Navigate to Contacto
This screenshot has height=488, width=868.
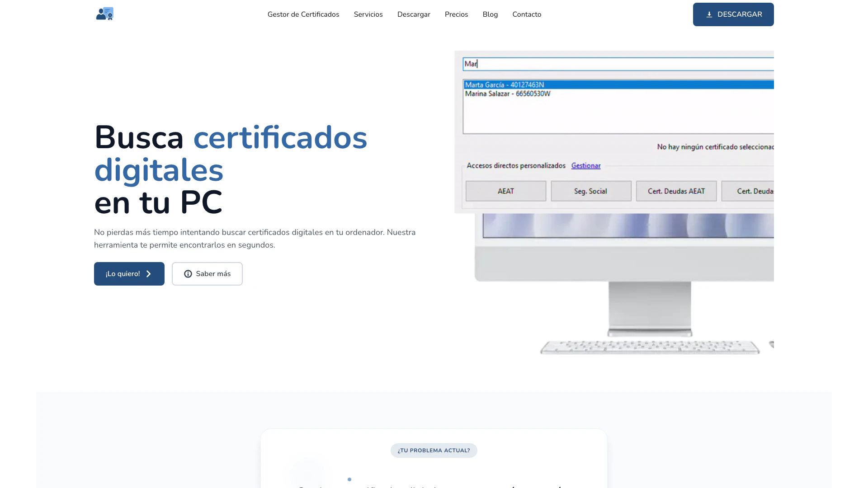pos(527,14)
